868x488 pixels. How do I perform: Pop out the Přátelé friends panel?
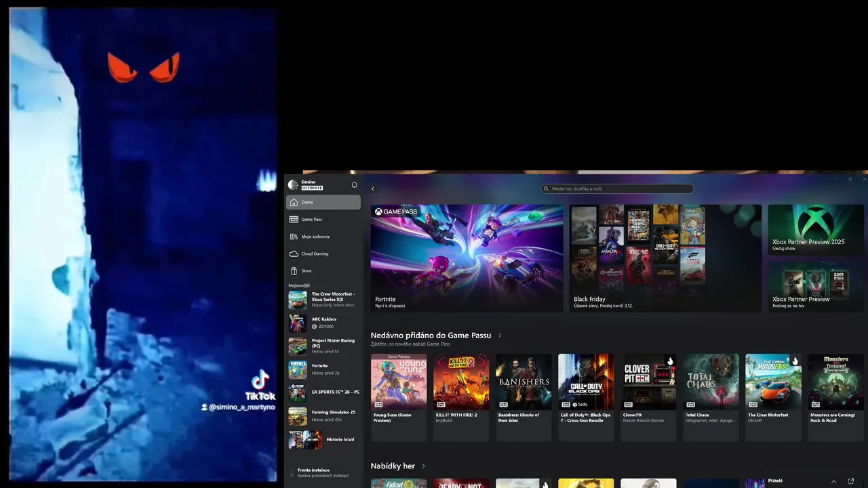point(851,481)
